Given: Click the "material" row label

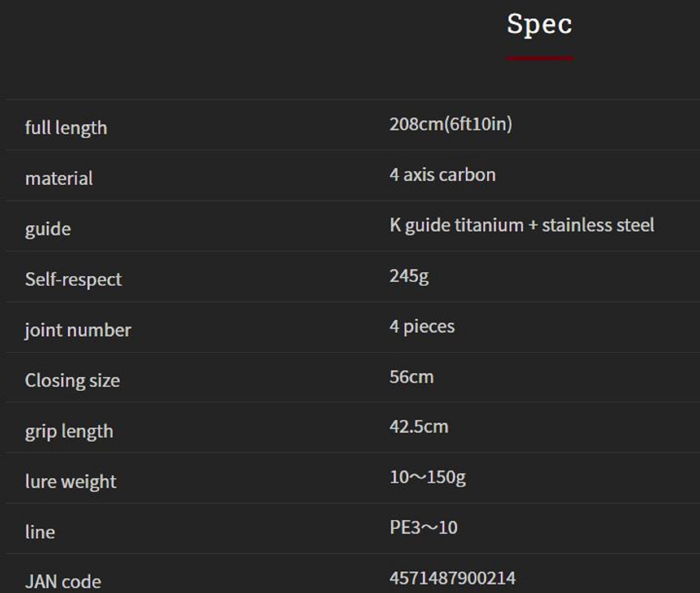Looking at the screenshot, I should (59, 179).
